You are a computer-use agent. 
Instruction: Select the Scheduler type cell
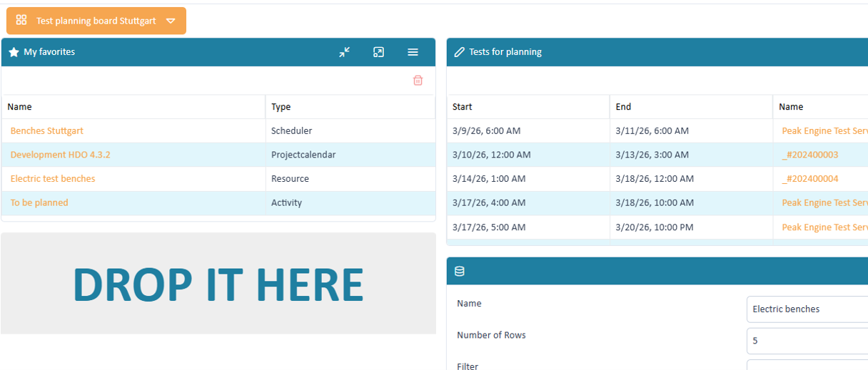point(350,130)
